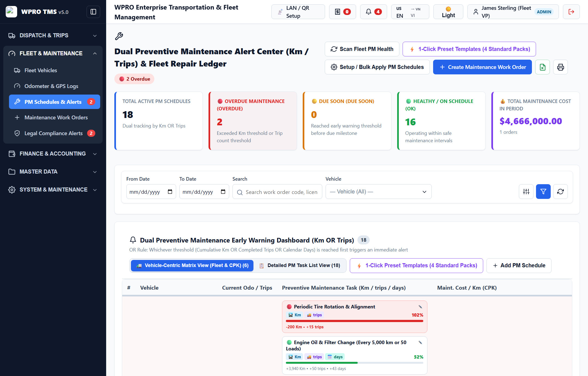This screenshot has height=376, width=588.
Task: Open advanced filter sliders icon
Action: point(526,192)
